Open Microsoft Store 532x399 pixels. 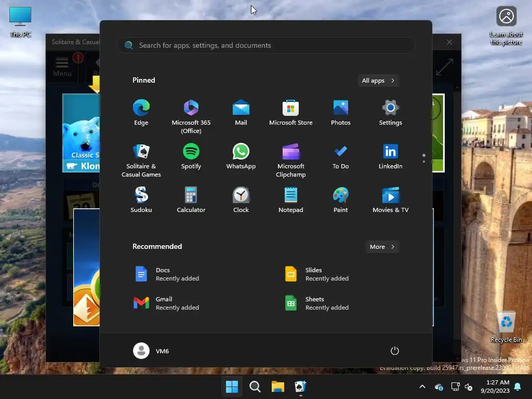291,113
